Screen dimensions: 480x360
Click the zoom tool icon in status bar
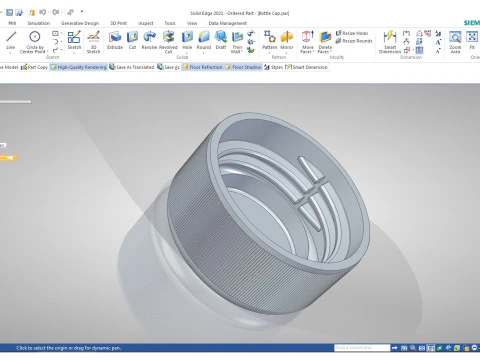413,348
